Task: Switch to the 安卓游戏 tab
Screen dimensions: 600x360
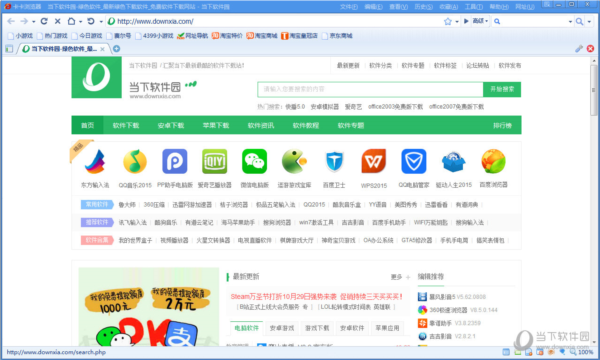Action: pos(282,328)
